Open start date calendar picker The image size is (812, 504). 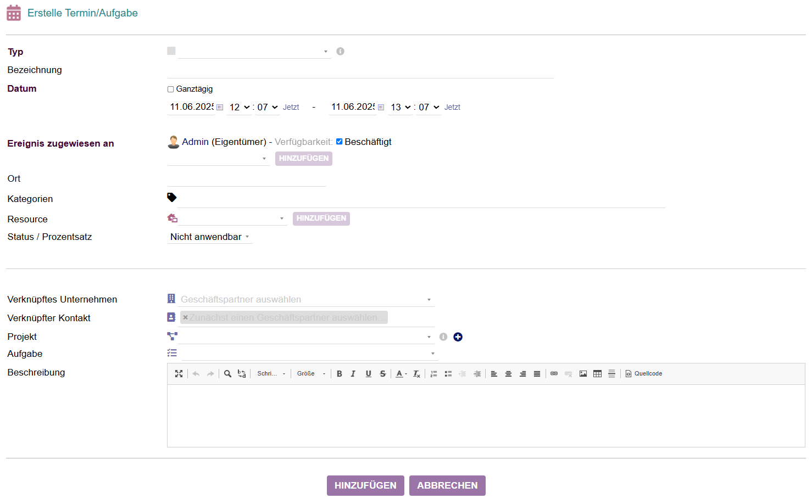click(220, 108)
